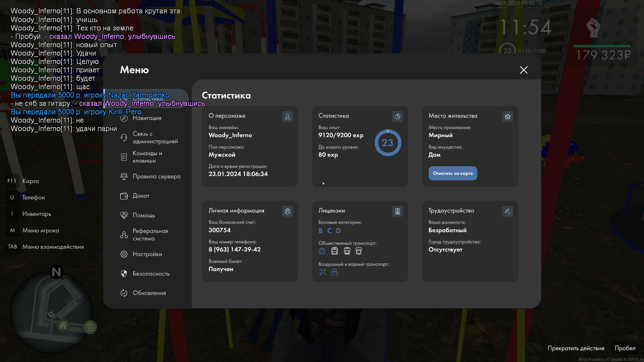The width and height of the screenshot is (644, 362).
Task: Click the person icon in О персонаже card
Action: [x=287, y=117]
